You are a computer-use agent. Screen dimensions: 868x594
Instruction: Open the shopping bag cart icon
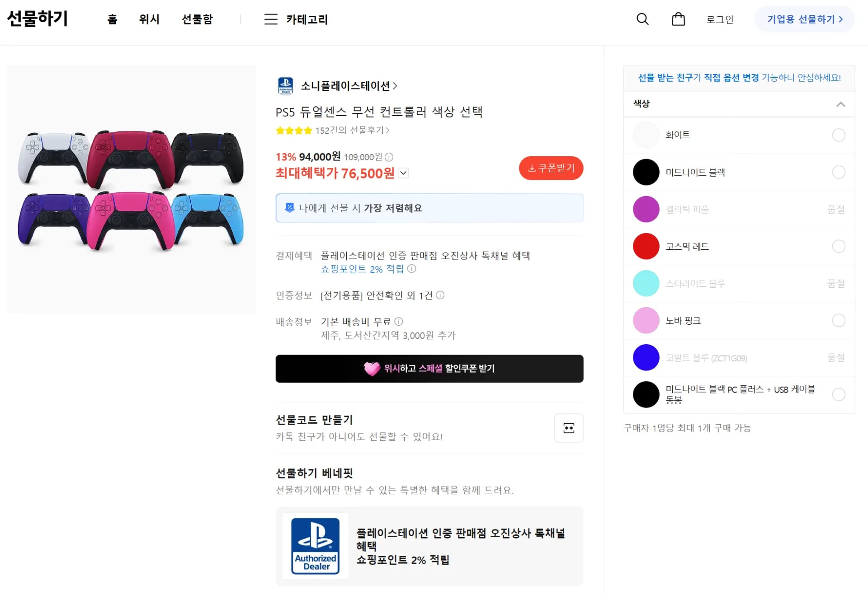[678, 19]
